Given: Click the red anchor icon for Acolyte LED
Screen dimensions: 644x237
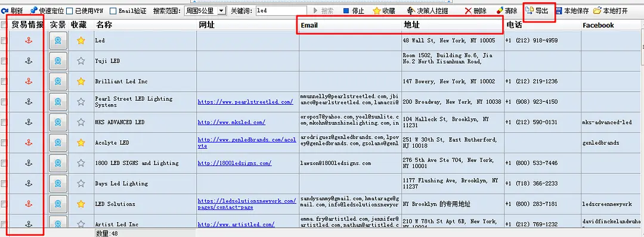Looking at the screenshot, I should click(x=29, y=143).
